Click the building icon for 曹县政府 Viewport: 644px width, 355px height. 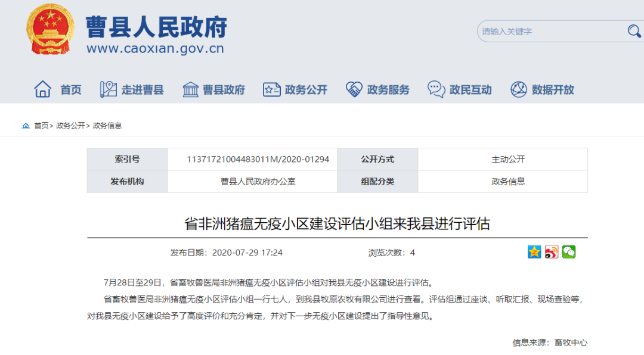[x=190, y=88]
